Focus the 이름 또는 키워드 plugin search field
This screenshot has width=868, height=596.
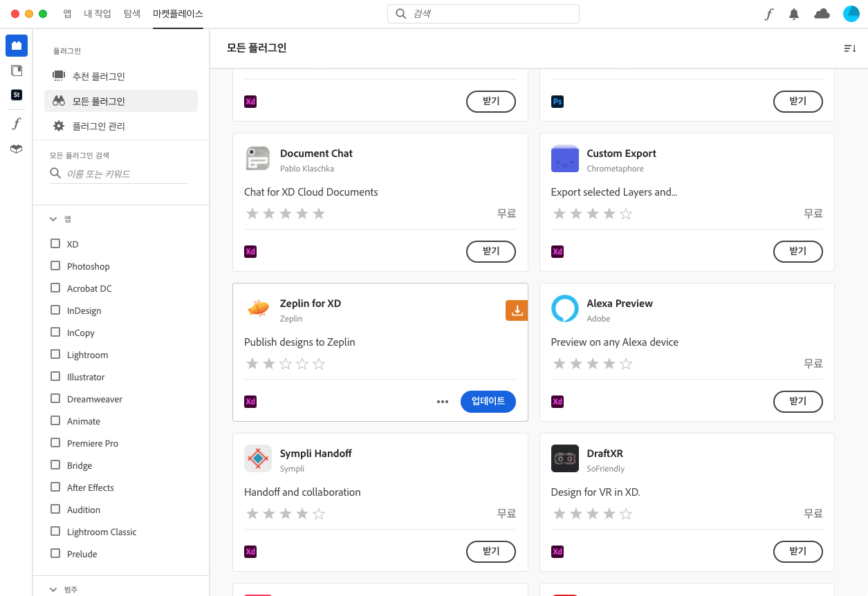coord(119,174)
